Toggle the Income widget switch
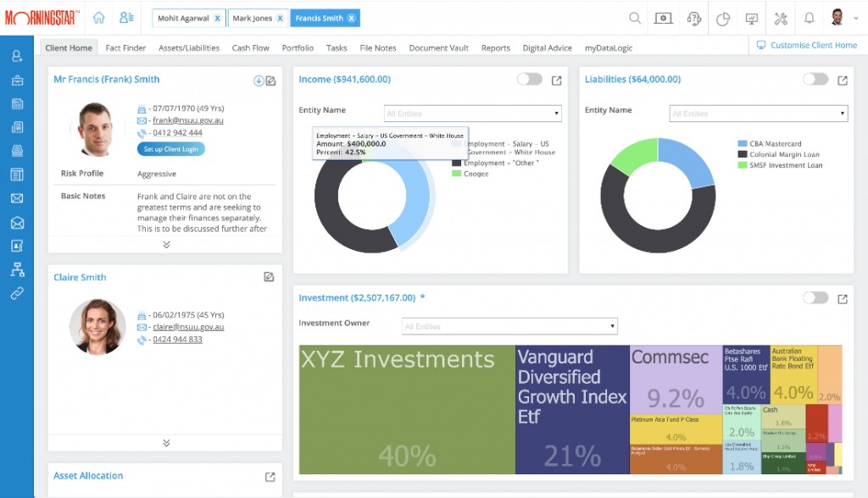Viewport: 868px width, 498px height. 530,79
